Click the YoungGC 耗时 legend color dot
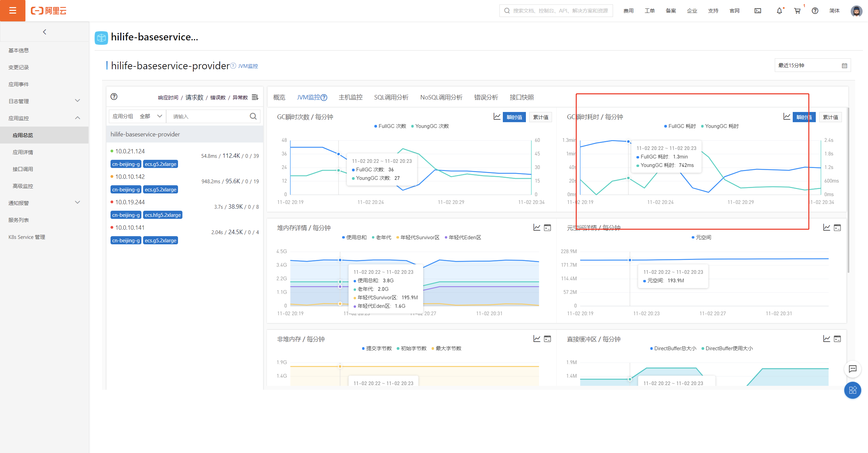Viewport: 868px width, 453px height. point(703,126)
